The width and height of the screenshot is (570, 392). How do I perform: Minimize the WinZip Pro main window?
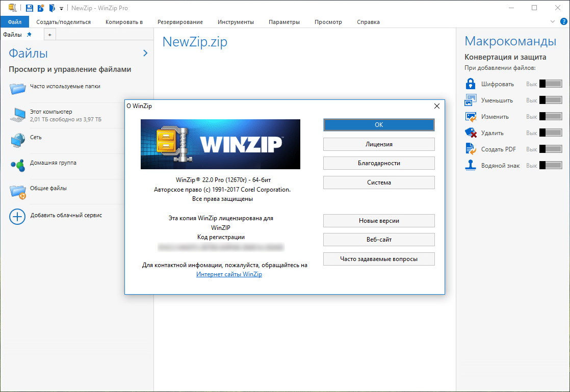(x=511, y=8)
